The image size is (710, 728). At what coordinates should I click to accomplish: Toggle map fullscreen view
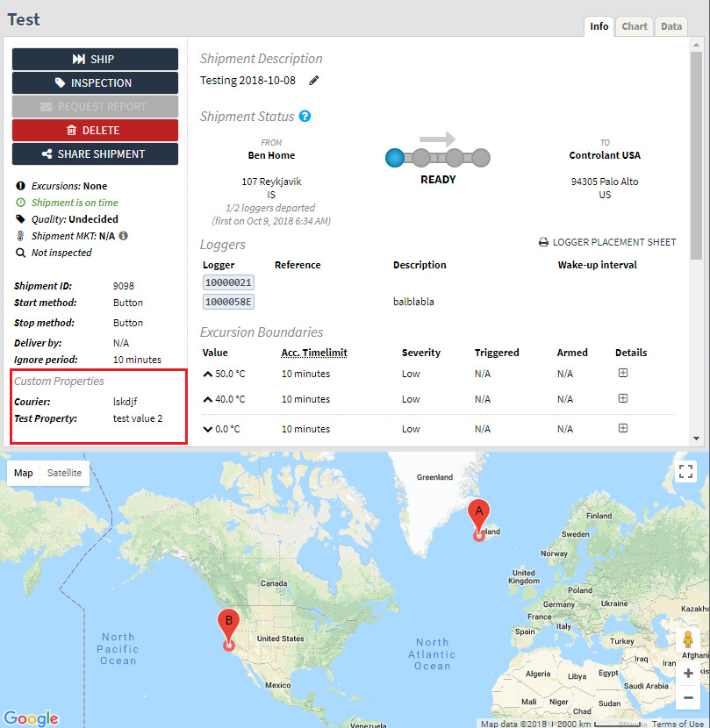click(685, 471)
